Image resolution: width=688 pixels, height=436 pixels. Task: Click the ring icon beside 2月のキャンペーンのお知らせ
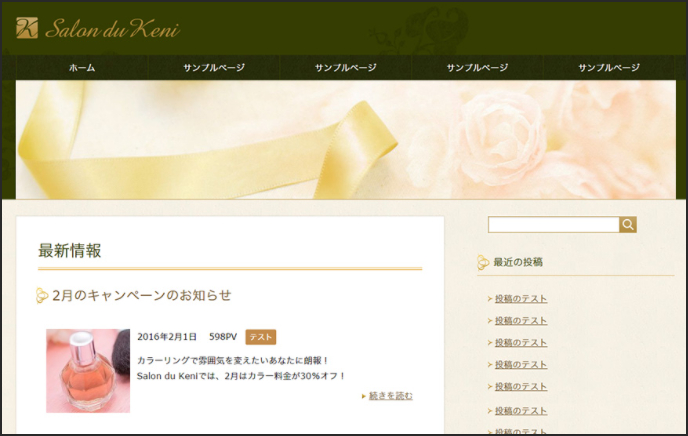pyautogui.click(x=42, y=295)
